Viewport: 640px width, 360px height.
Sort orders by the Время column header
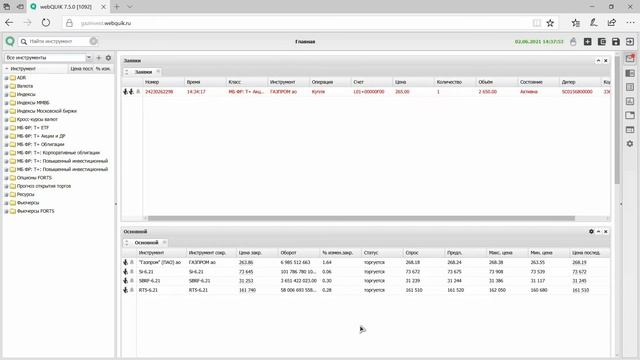(205, 82)
